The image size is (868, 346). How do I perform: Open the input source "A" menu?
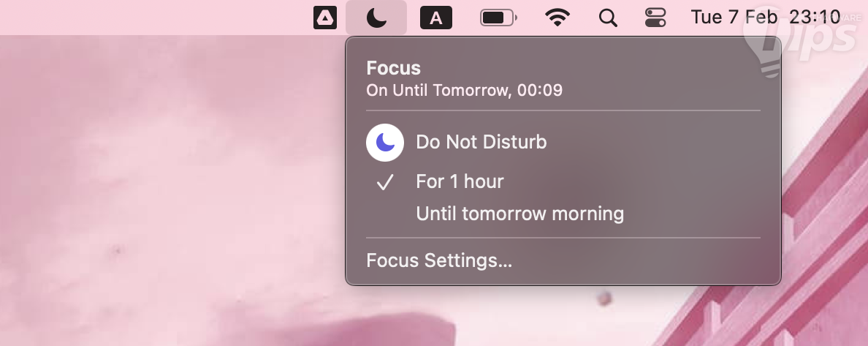[x=436, y=18]
